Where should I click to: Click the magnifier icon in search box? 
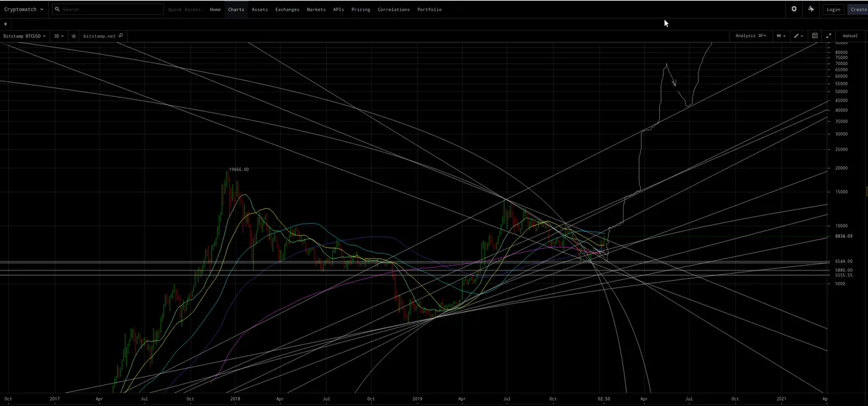tap(58, 9)
